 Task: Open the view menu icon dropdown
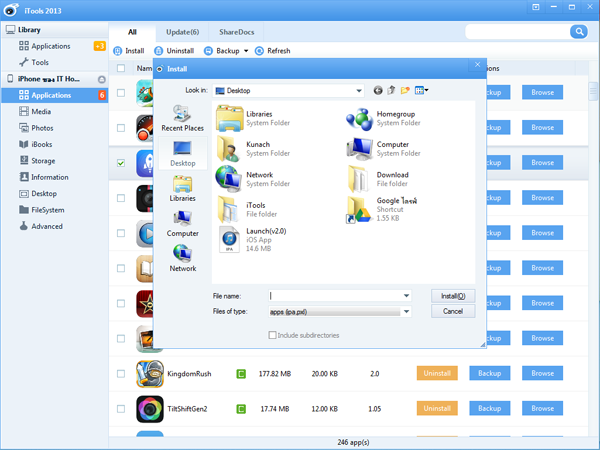tap(421, 91)
